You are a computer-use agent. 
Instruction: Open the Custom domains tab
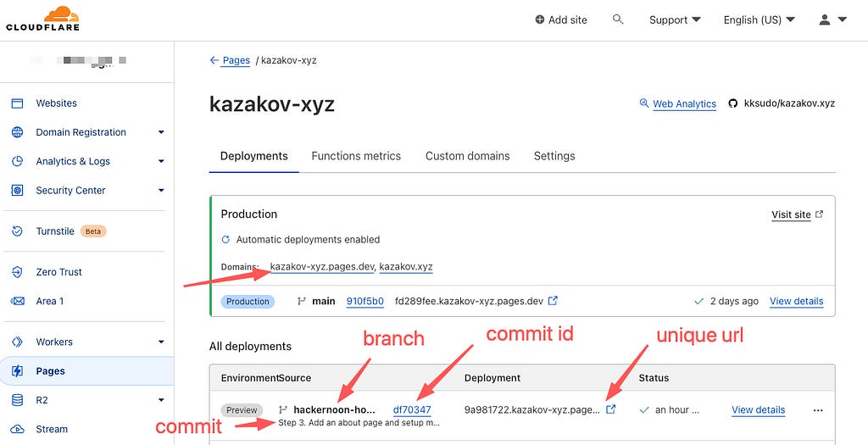(468, 156)
